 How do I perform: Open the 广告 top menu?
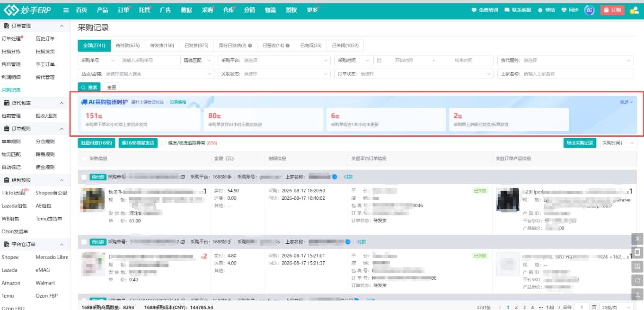point(166,10)
